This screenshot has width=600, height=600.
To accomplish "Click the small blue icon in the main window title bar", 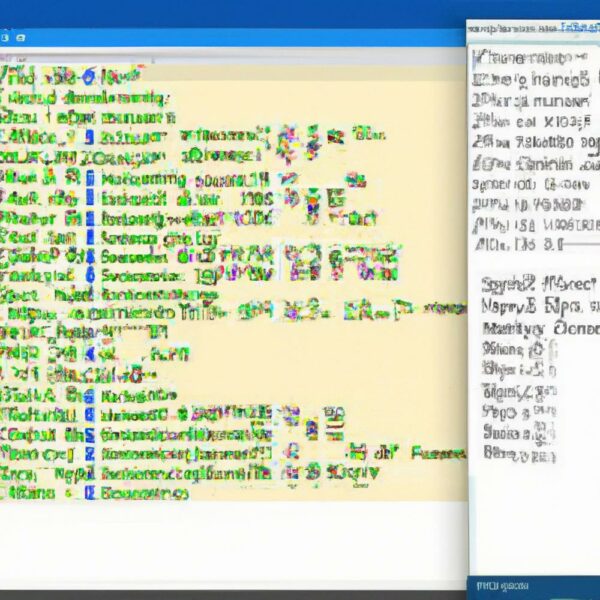I will (x=20, y=35).
